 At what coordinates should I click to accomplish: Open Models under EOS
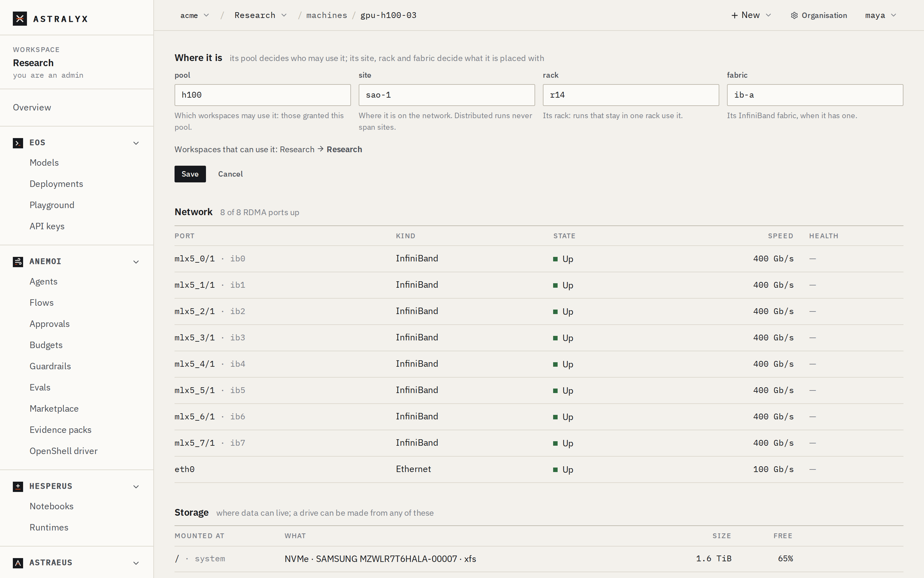pos(44,162)
